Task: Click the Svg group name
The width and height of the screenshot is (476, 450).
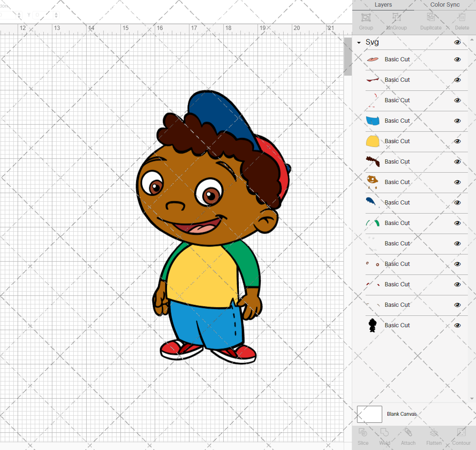Action: [x=372, y=42]
